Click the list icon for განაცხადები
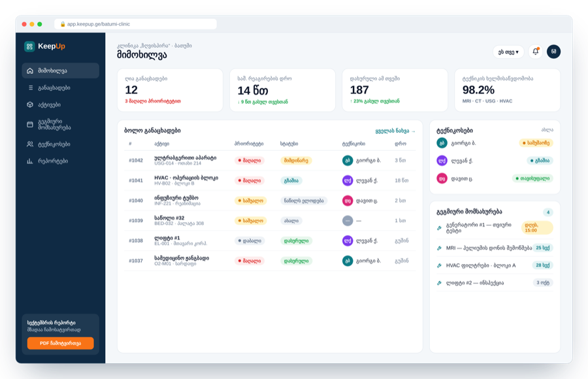Screen dimensions: 588x379 click(30, 88)
